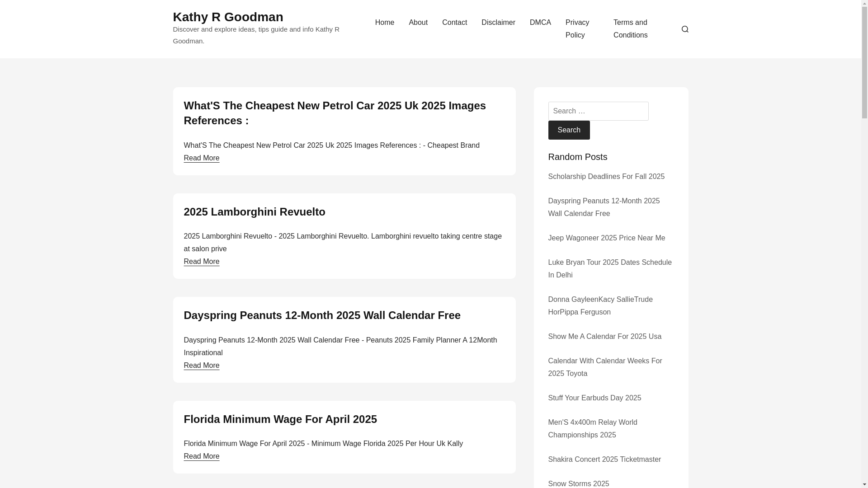This screenshot has height=488, width=868.
Task: Read More under Florida Minimum Wage post
Action: (x=201, y=456)
